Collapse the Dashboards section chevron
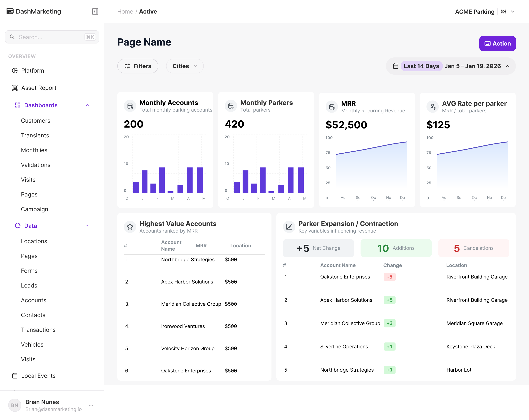Image resolution: width=529 pixels, height=420 pixels. pyautogui.click(x=87, y=105)
